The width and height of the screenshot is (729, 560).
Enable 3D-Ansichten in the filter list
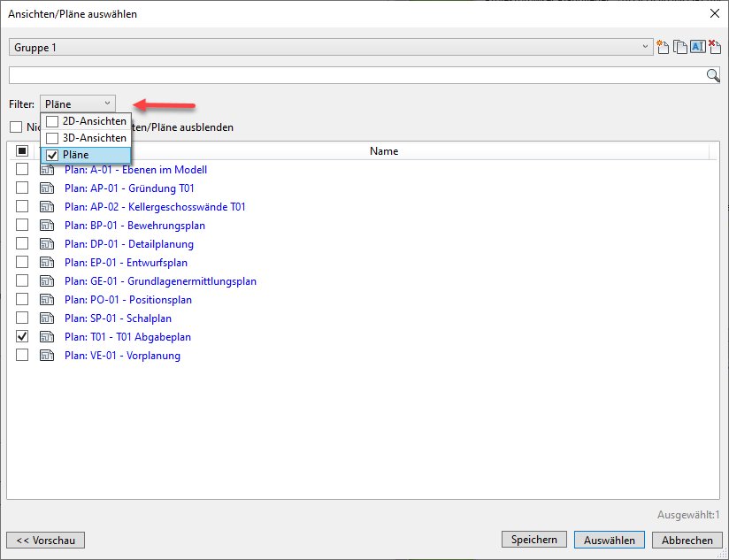pos(53,138)
